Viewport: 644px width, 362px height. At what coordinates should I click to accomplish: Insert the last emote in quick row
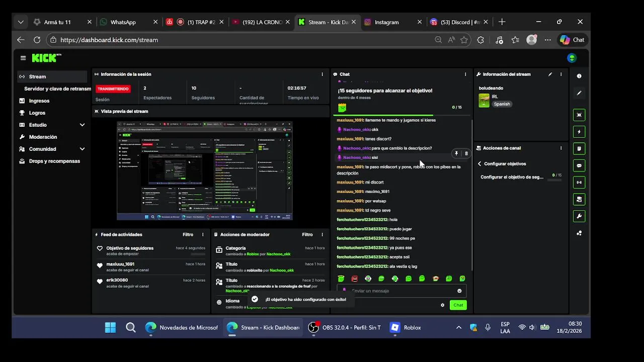pos(462,279)
